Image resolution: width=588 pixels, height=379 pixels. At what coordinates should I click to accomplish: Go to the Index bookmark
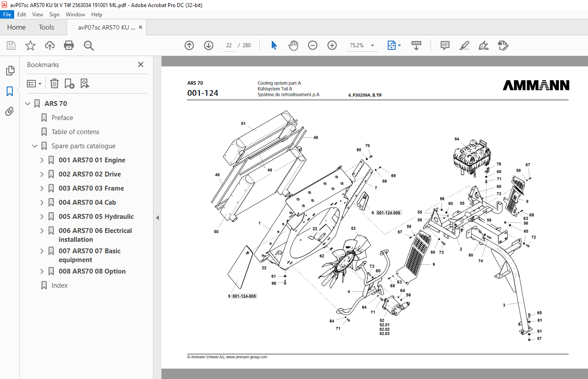(60, 285)
